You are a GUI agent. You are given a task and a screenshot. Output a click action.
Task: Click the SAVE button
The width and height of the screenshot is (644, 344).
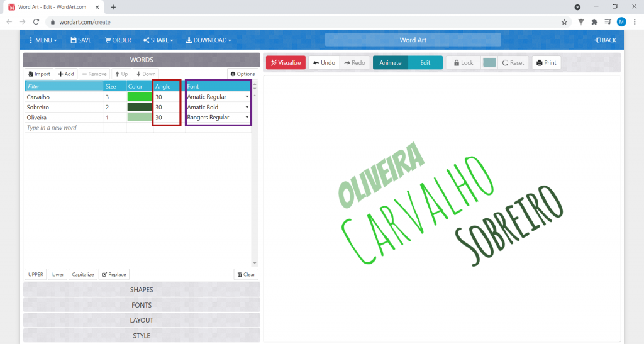tap(81, 40)
